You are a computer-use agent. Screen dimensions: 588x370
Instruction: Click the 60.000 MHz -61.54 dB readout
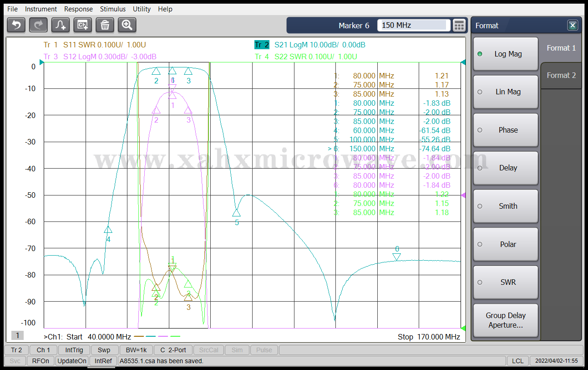click(x=393, y=130)
